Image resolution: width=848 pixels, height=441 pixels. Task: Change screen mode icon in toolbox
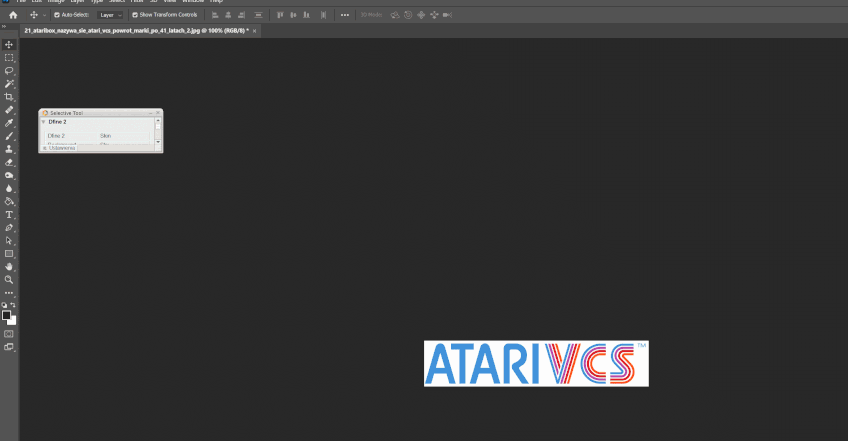(9, 347)
